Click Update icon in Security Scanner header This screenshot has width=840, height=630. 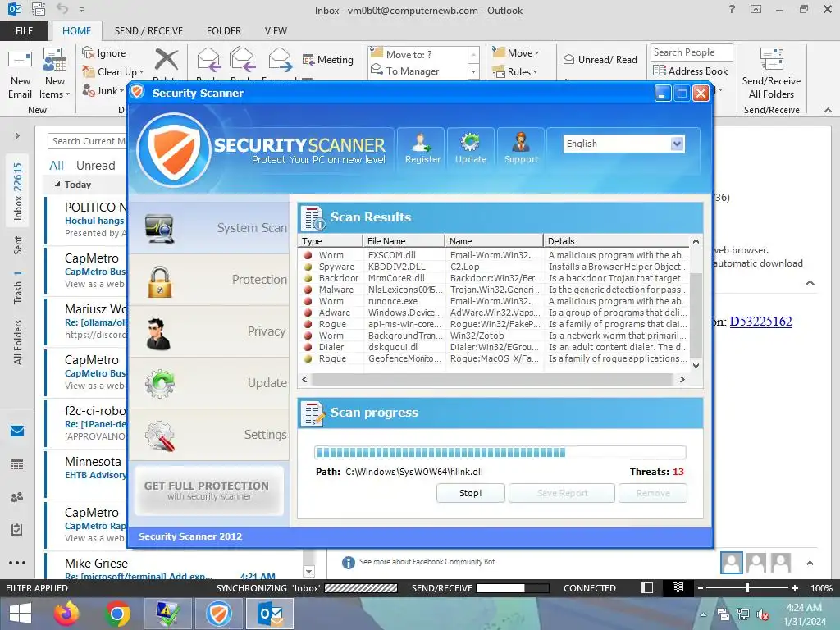click(470, 148)
